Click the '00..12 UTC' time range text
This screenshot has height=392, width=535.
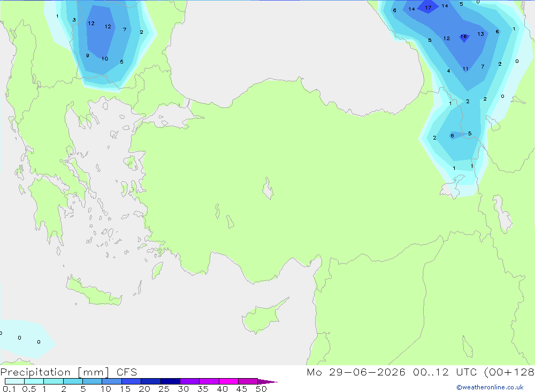coord(445,372)
